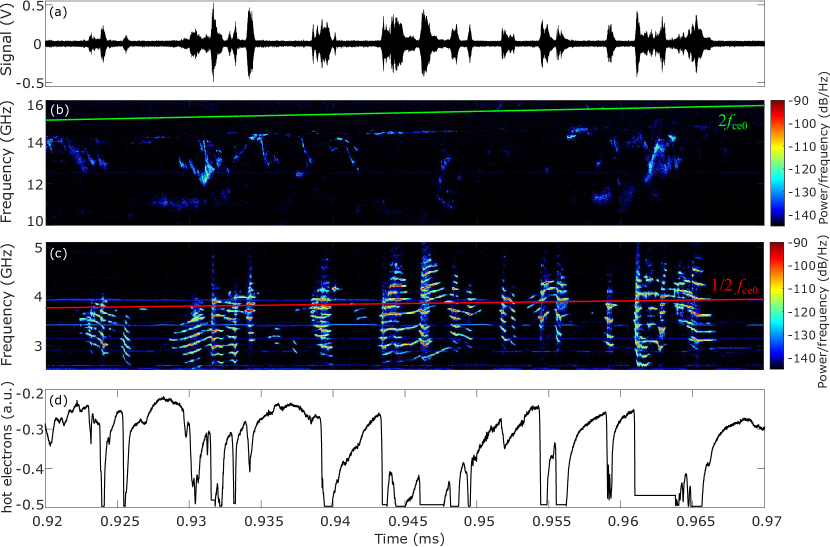The width and height of the screenshot is (830, 547).
Task: Click the panel label (d)
Action: [58, 401]
